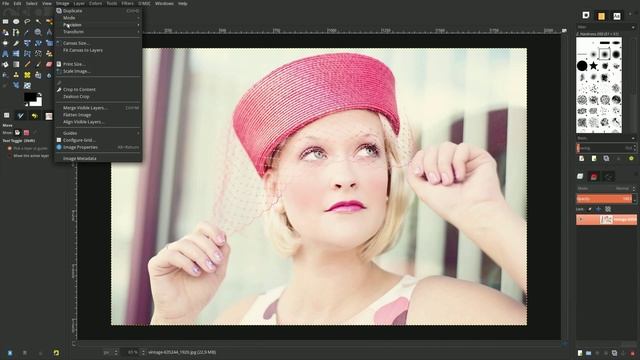Choose Scale Image from the Image menu
This screenshot has width=640, height=360.
[99, 71]
